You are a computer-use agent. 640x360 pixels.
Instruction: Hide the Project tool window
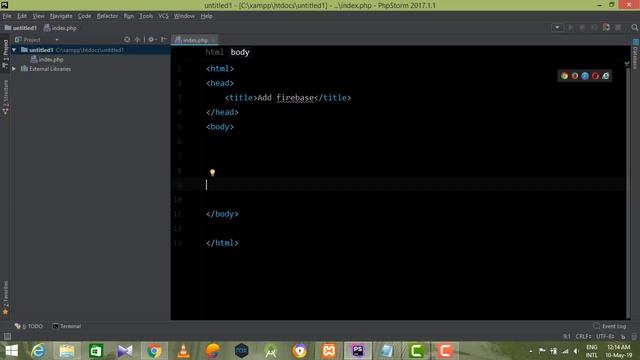point(164,40)
